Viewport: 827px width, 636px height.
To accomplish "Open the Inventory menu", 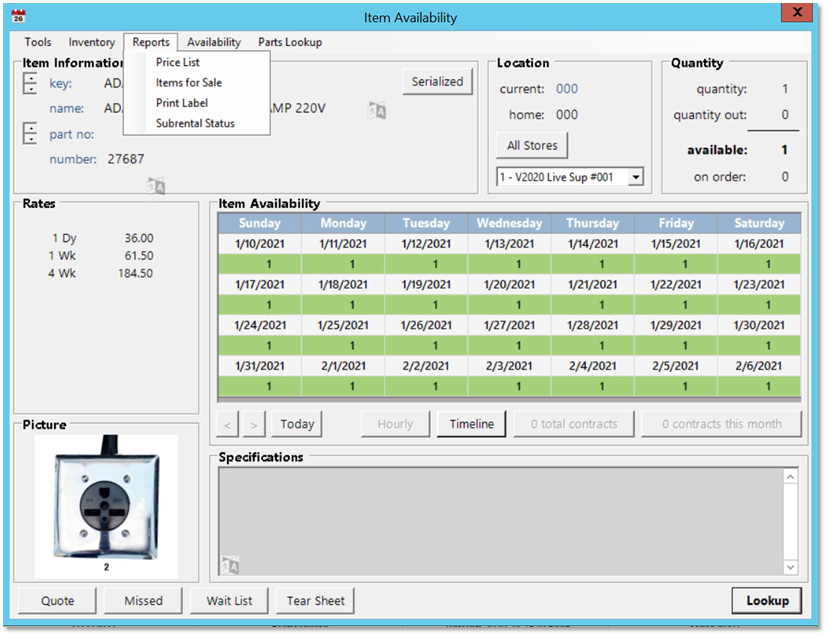I will 91,42.
